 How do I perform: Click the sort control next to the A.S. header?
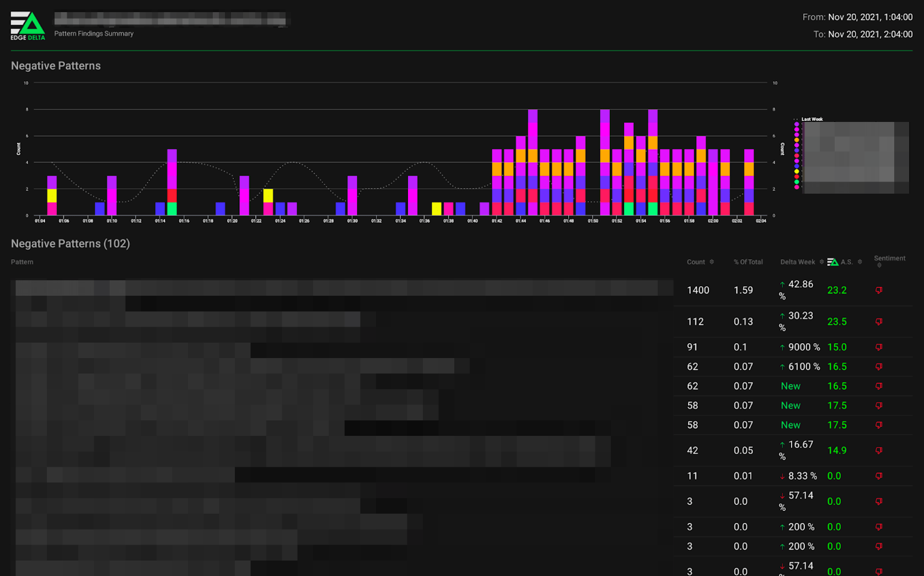[x=859, y=262]
